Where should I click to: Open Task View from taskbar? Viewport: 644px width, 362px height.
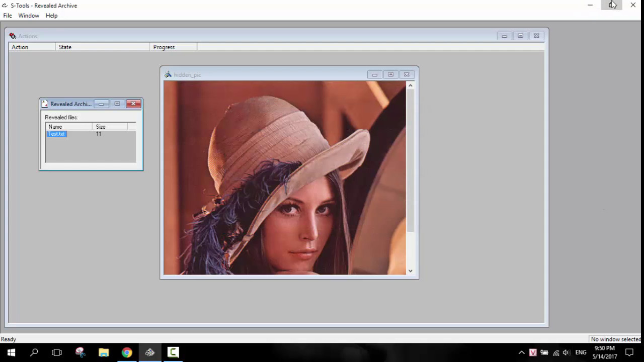(57, 352)
